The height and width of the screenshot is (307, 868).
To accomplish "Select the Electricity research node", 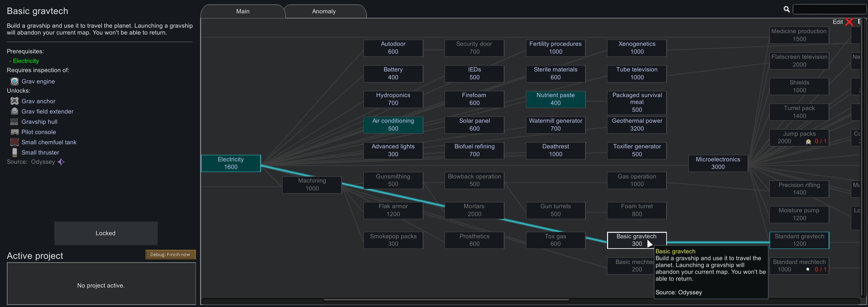I will point(231,163).
